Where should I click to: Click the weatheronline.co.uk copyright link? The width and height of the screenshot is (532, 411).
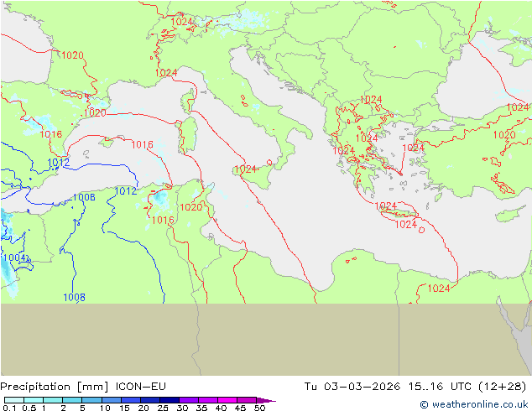[473, 404]
